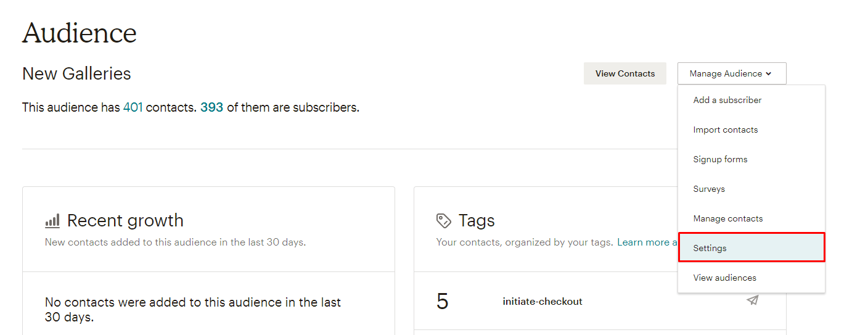Click the Audience page heading

pyautogui.click(x=80, y=33)
